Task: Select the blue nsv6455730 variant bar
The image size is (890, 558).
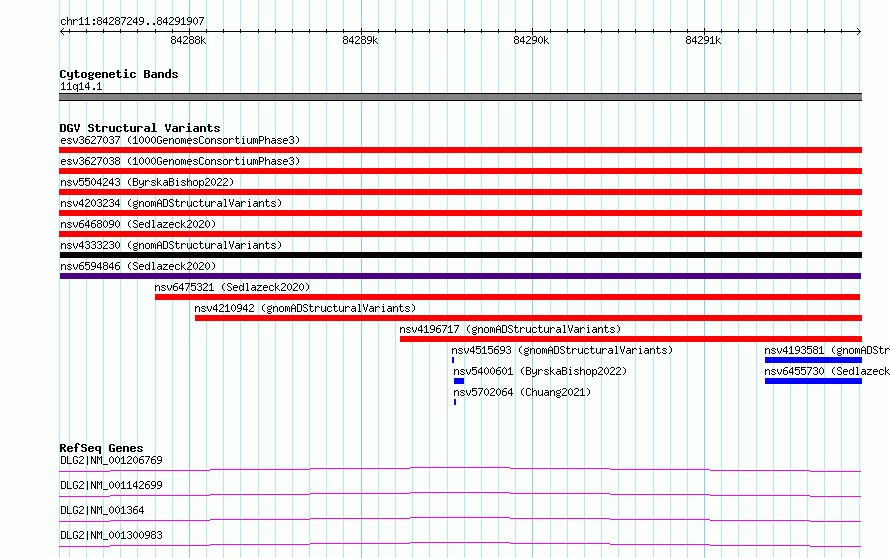Action: click(x=813, y=381)
